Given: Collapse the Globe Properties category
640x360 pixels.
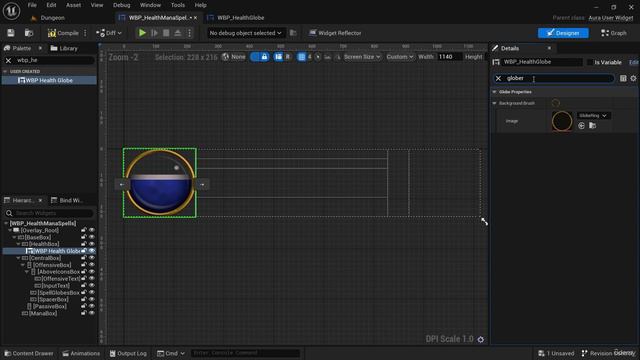Looking at the screenshot, I should (x=494, y=92).
